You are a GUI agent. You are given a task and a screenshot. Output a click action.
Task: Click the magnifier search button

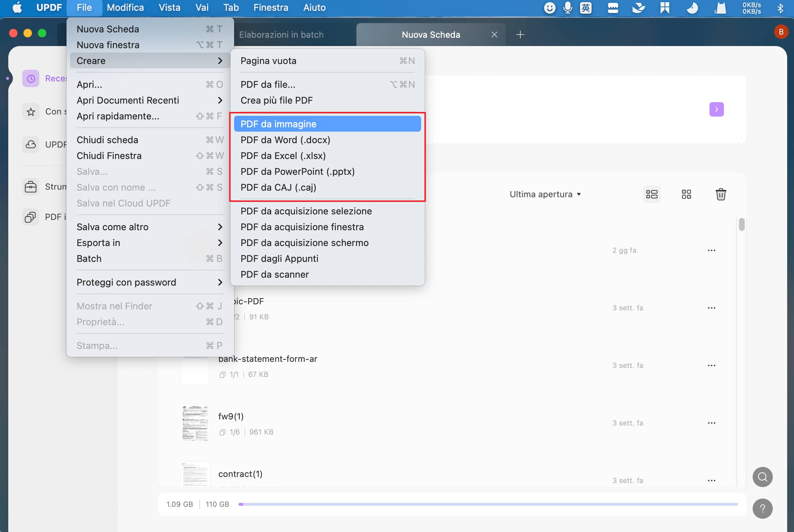762,477
